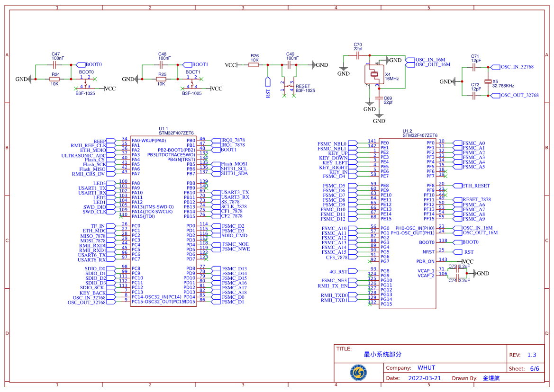Click the company name WHUT

426,368
